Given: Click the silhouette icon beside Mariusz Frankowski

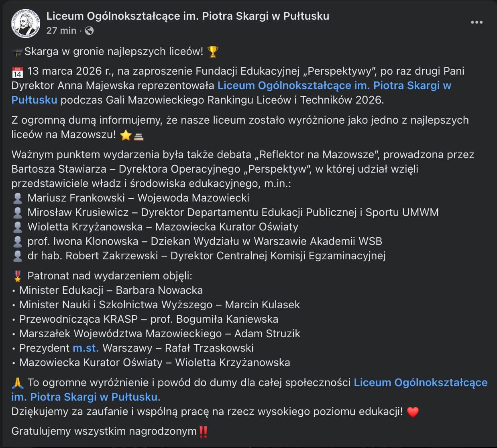Looking at the screenshot, I should click(17, 198).
